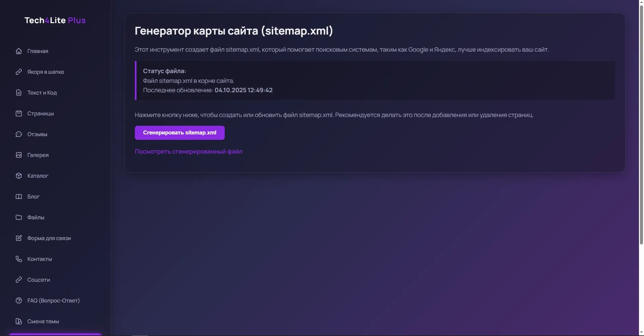Click the document icon for Текст и Код
This screenshot has height=336, width=644.
pyautogui.click(x=19, y=93)
